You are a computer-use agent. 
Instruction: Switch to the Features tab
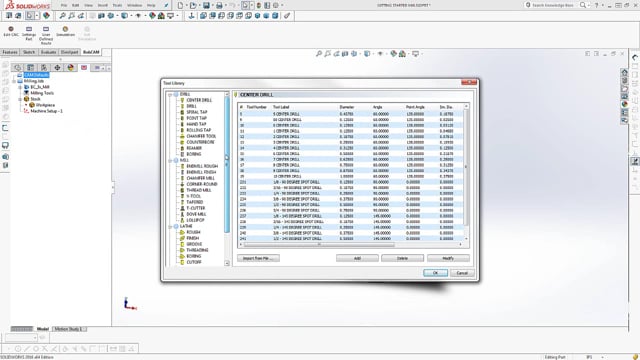click(10, 52)
